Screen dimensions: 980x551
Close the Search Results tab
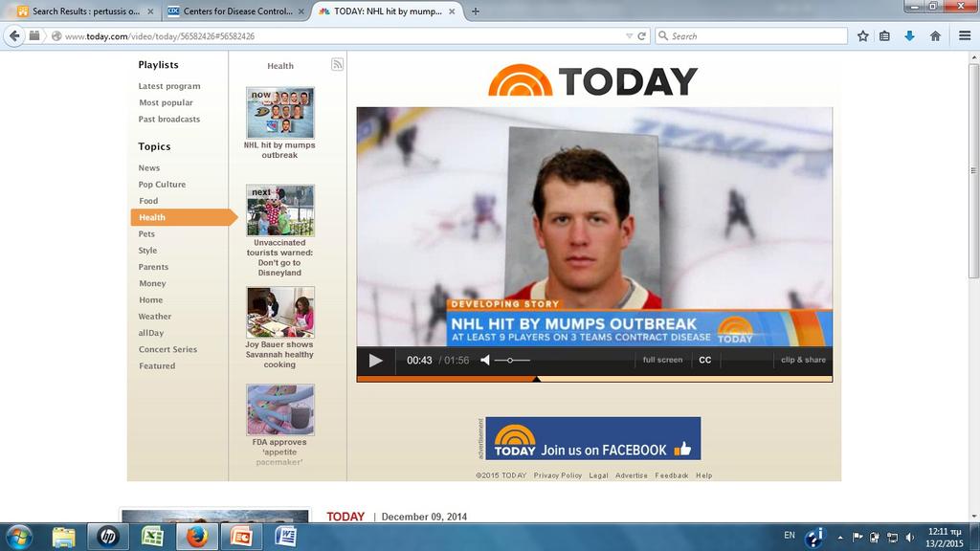pyautogui.click(x=150, y=11)
